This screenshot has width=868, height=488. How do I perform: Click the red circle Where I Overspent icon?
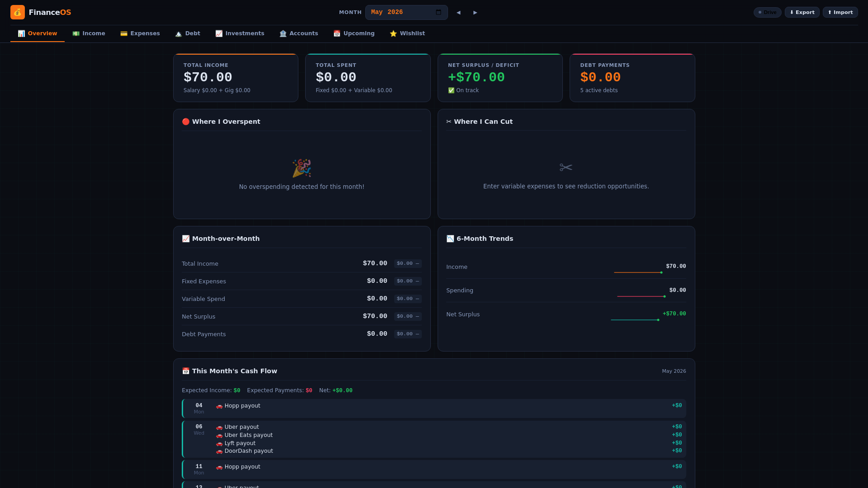[x=186, y=122]
